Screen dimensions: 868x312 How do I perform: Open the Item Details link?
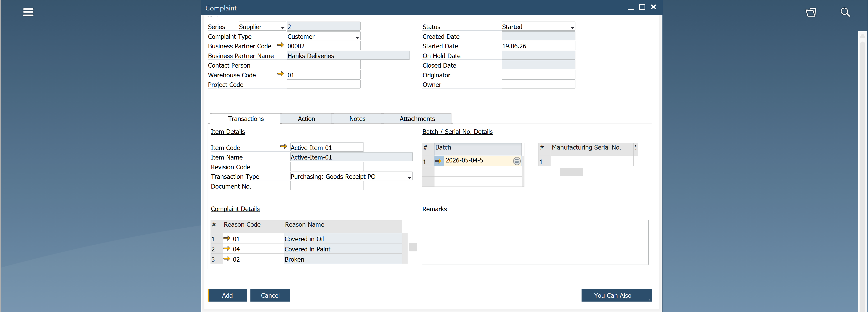tap(228, 132)
